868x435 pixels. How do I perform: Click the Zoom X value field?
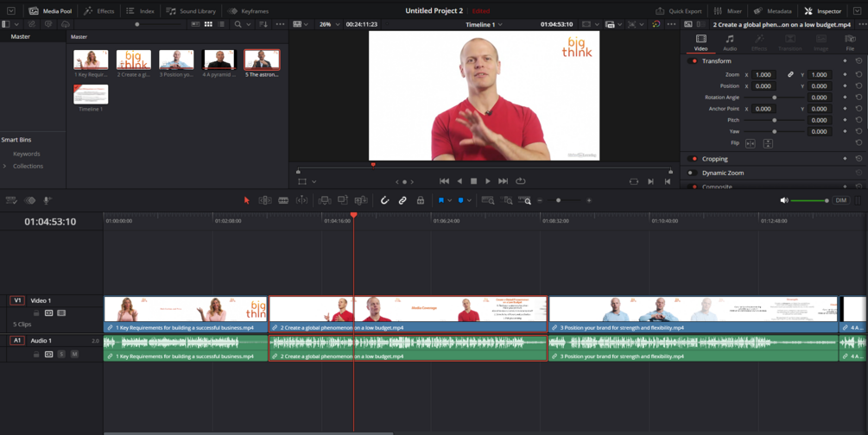763,75
